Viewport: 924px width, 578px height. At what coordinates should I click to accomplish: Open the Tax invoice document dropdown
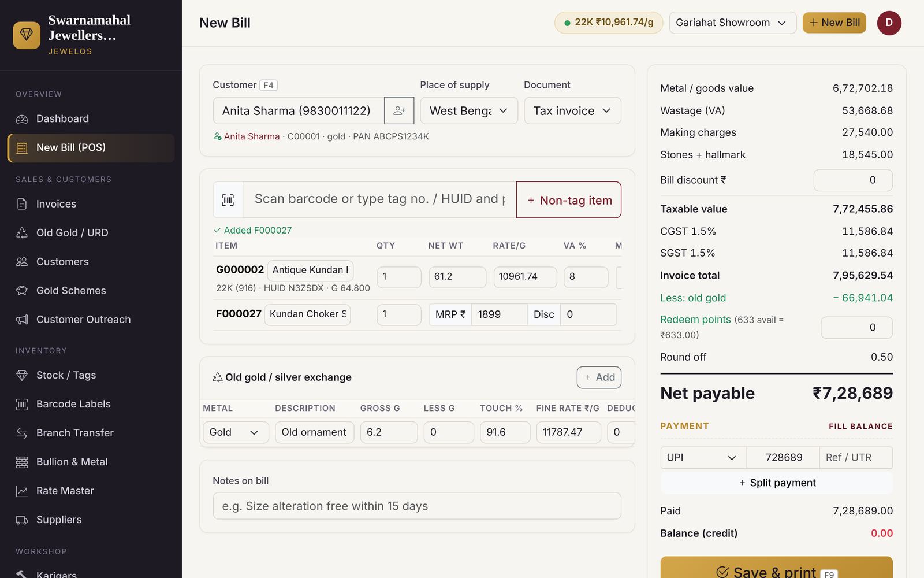pyautogui.click(x=572, y=110)
